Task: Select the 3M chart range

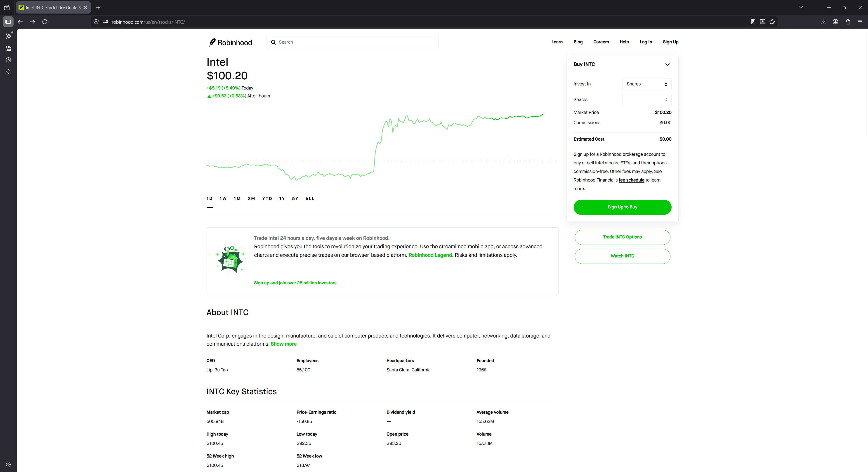Action: [251, 198]
